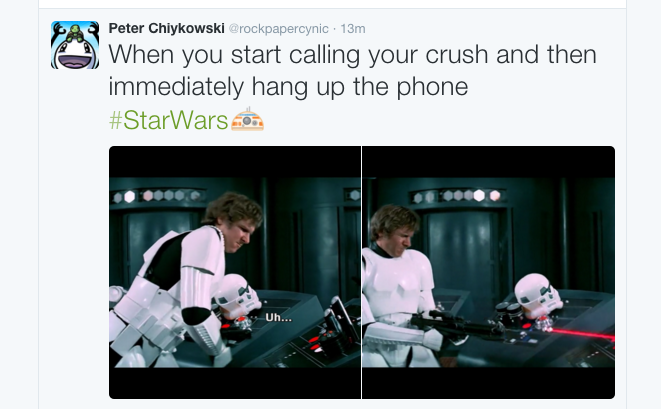Click the "Uh..." subtitle caption
Image resolution: width=661 pixels, height=409 pixels.
[x=278, y=318]
